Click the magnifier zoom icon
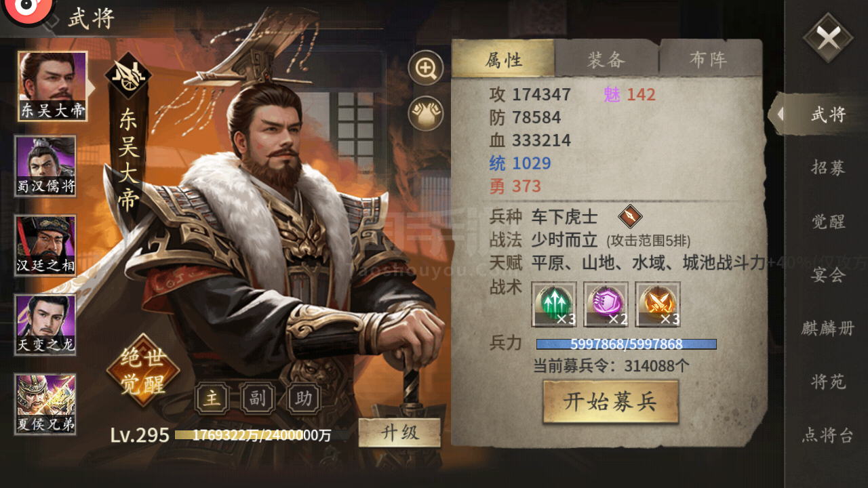868x488 pixels. pos(426,68)
